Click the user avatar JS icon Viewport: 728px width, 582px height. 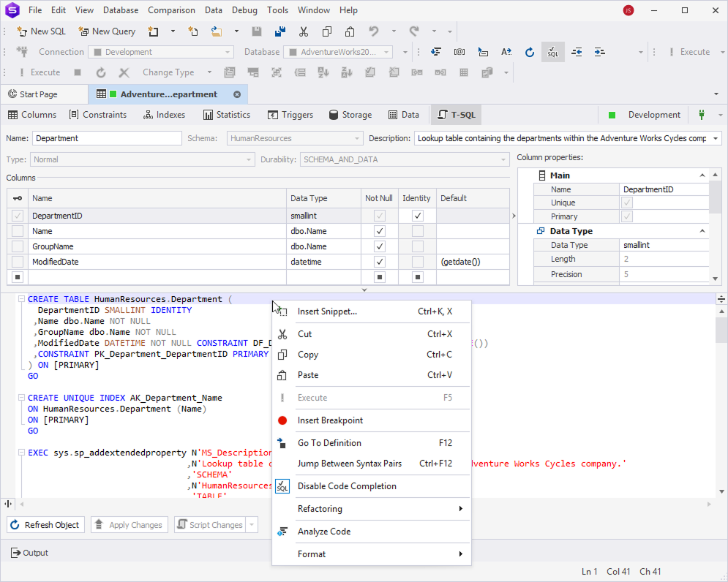pos(628,10)
